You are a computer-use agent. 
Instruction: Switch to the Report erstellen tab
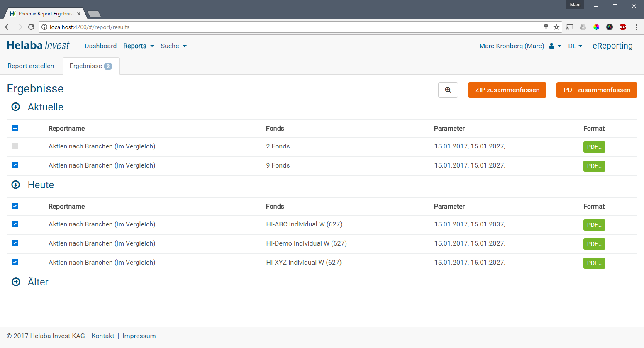coord(31,66)
